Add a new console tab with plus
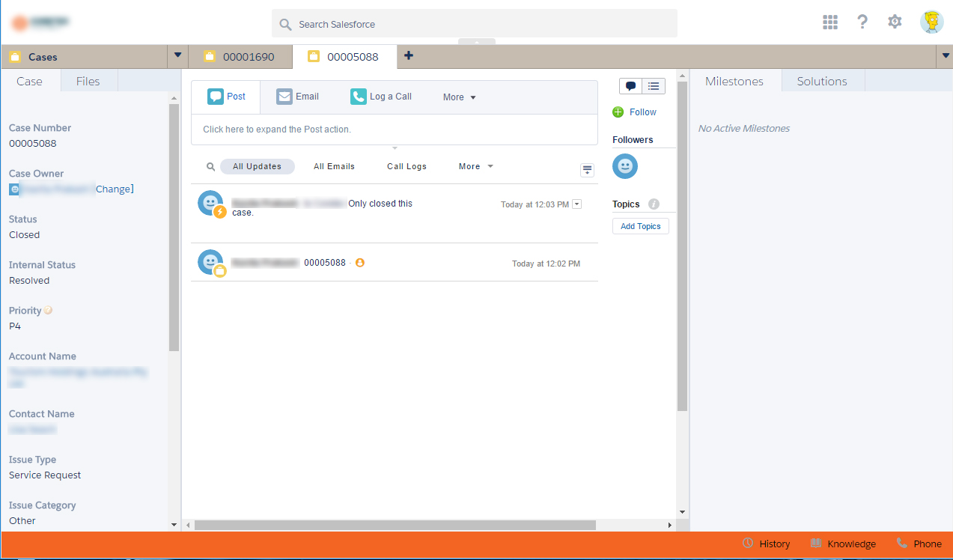This screenshot has width=953, height=560. coord(408,55)
